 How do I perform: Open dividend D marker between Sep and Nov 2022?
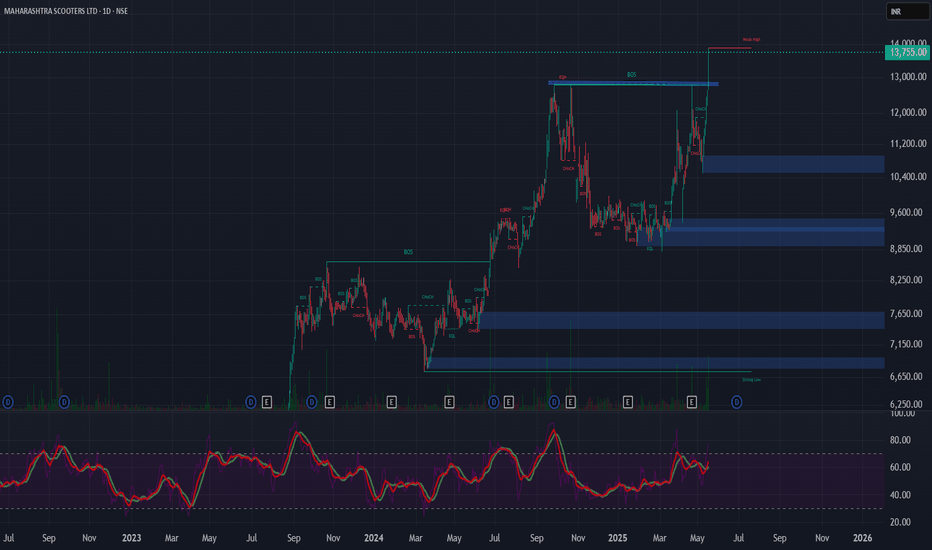(x=64, y=403)
